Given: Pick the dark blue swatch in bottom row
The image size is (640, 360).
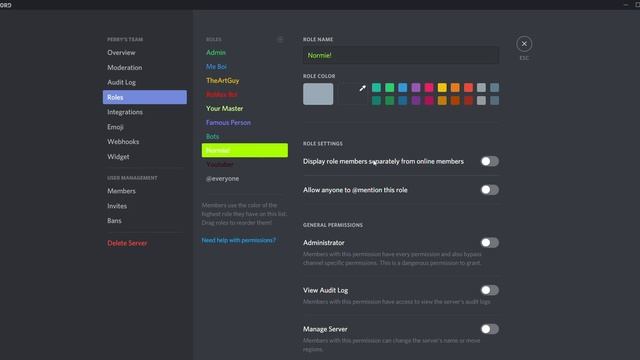Looking at the screenshot, I should click(x=402, y=100).
